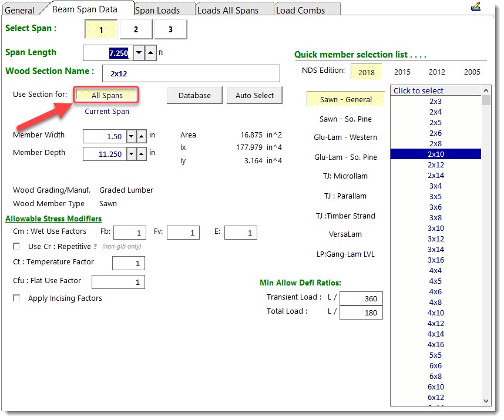504x420 pixels.
Task: Click the pencil edit icon at top right
Action: 476,7
